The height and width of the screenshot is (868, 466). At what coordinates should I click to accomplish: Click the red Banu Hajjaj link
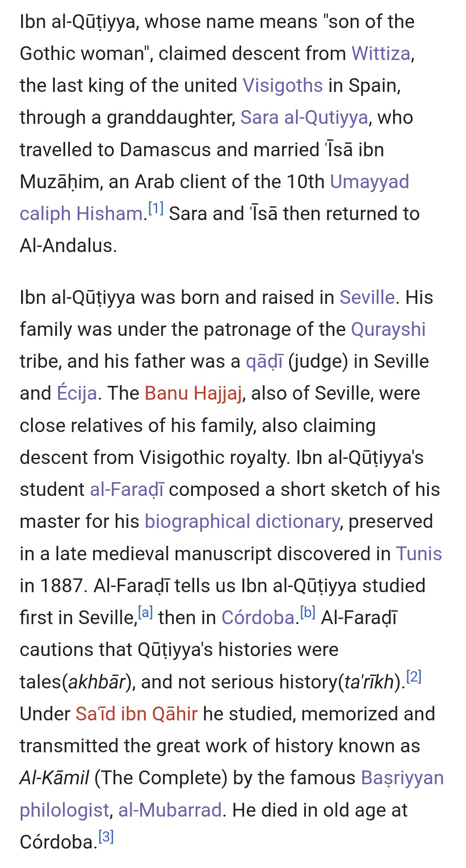[x=193, y=394]
